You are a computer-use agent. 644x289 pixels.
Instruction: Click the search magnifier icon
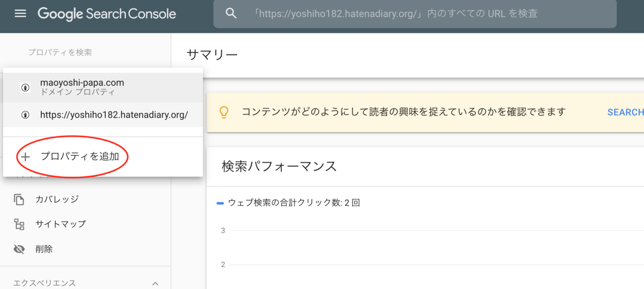pyautogui.click(x=231, y=13)
